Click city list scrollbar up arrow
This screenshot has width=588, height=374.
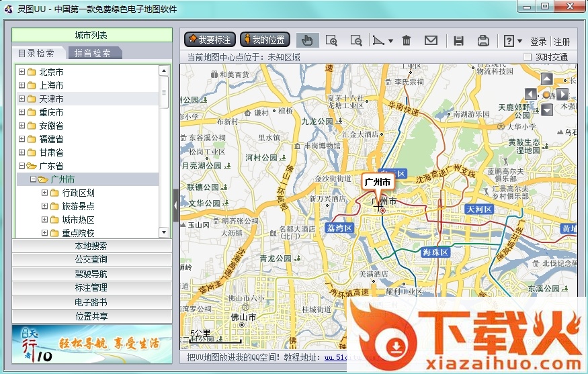click(x=164, y=71)
